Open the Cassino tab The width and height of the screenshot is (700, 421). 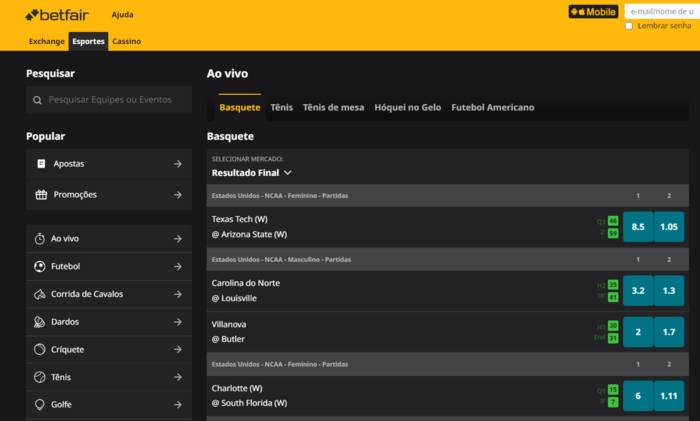point(126,41)
